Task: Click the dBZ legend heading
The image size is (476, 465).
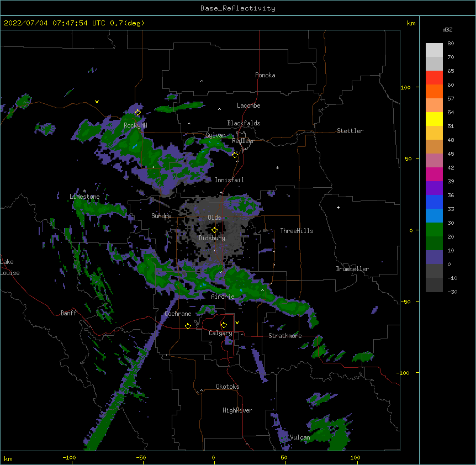Action: (447, 29)
